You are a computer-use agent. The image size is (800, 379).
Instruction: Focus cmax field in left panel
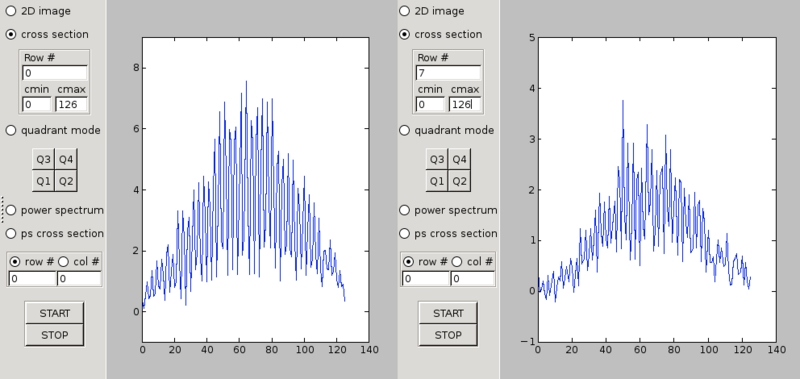(x=71, y=105)
